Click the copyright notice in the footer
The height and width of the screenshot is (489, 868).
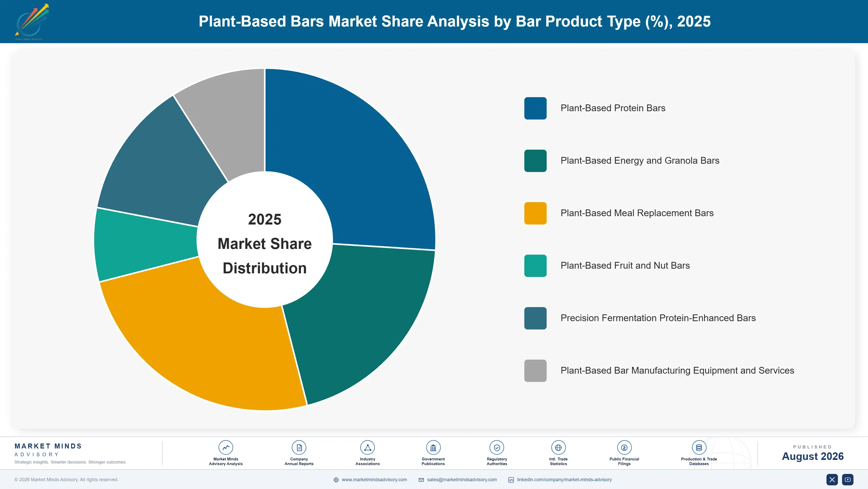click(66, 480)
